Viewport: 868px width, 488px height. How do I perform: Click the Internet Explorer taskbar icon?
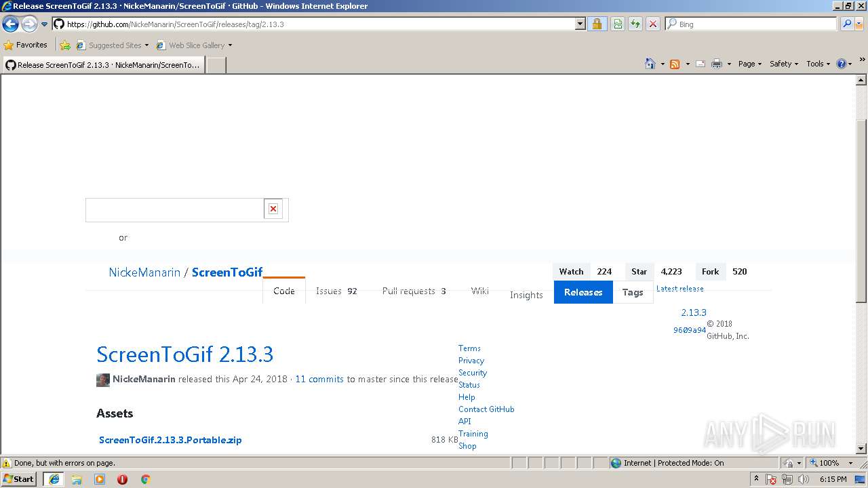coord(54,479)
